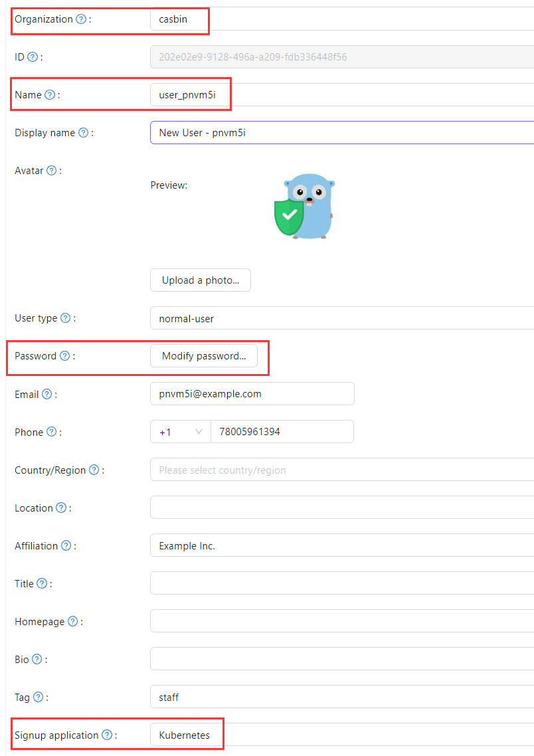Open the Organization help tooltip icon
The width and height of the screenshot is (534, 756).
(x=79, y=19)
